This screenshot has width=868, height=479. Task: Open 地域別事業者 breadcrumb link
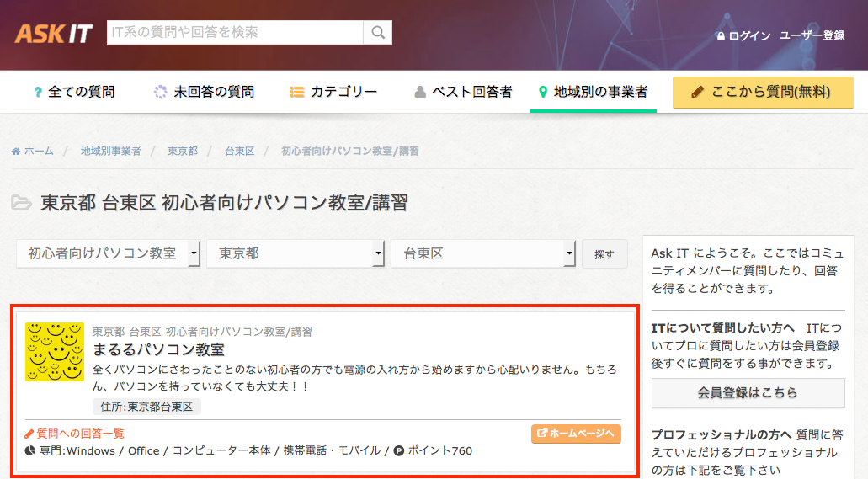pyautogui.click(x=111, y=152)
